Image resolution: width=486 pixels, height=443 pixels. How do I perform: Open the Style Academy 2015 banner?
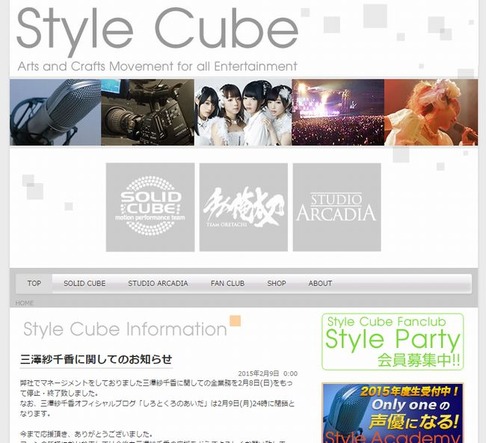click(x=393, y=413)
